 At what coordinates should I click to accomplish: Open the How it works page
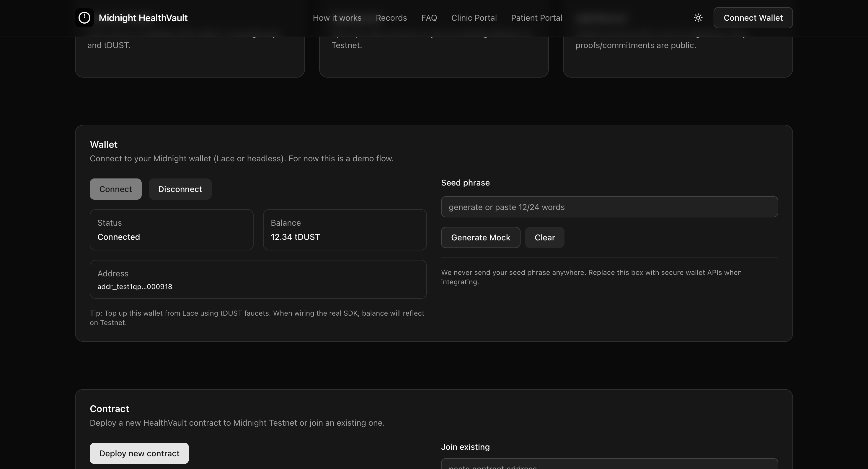tap(337, 18)
